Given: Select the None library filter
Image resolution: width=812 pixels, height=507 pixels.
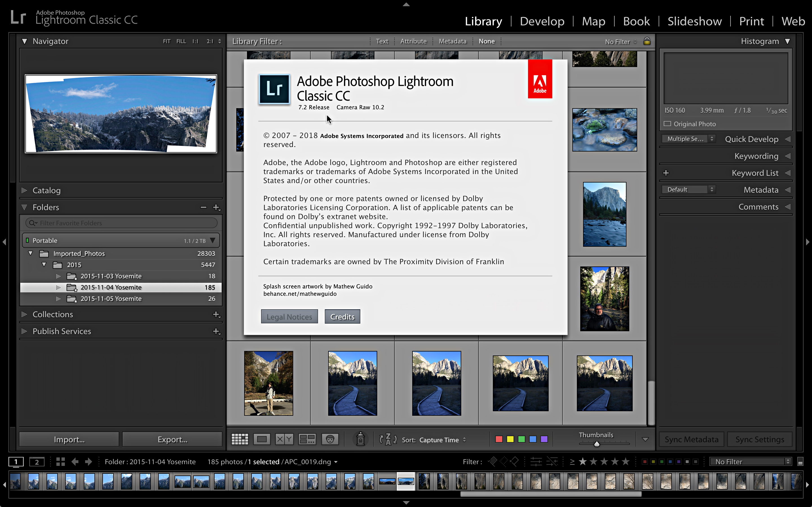Looking at the screenshot, I should pyautogui.click(x=487, y=41).
